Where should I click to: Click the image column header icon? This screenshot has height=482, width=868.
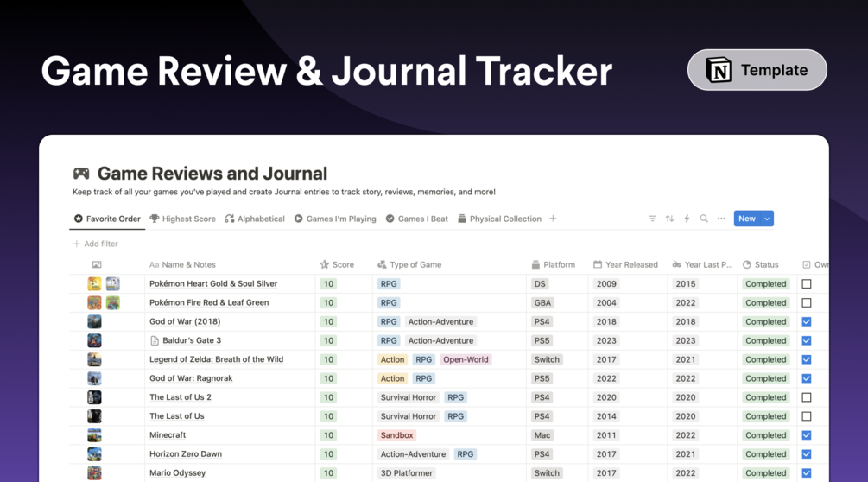click(97, 264)
